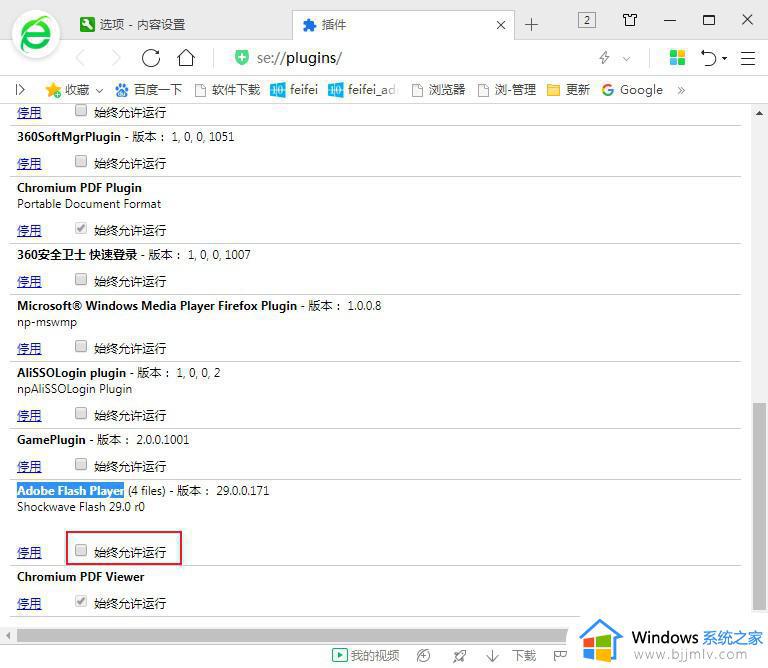Click the undo closed tab icon

coord(708,58)
